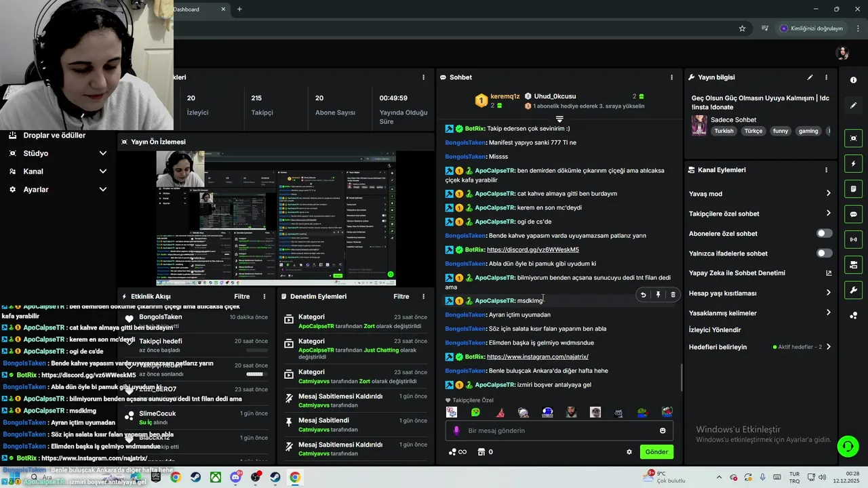Click the Turkish tag chip
This screenshot has width=868, height=488.
coord(724,131)
